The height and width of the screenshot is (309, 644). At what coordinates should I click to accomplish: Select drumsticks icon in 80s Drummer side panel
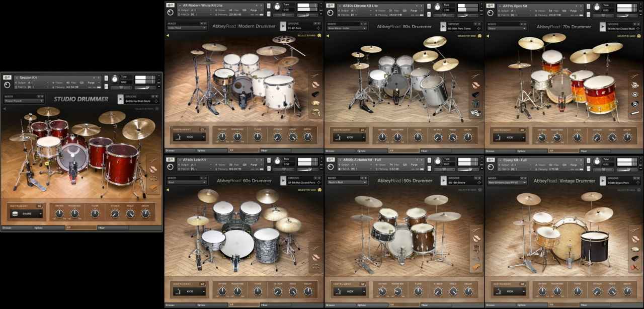pos(475,76)
